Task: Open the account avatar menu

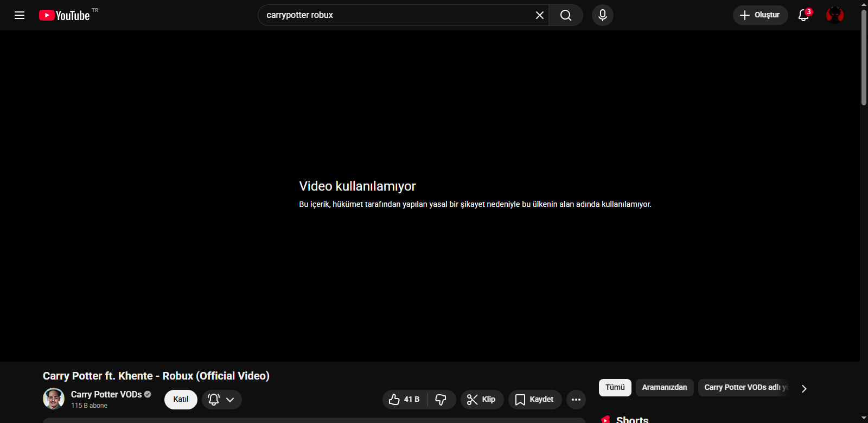Action: [x=835, y=15]
